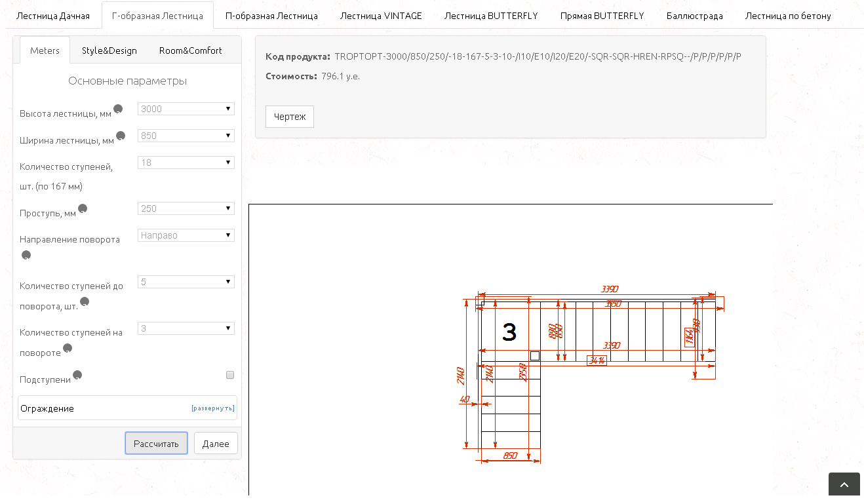Switch to Room&Comfort sub-tab
Screen dimensions: 864x504
[190, 50]
